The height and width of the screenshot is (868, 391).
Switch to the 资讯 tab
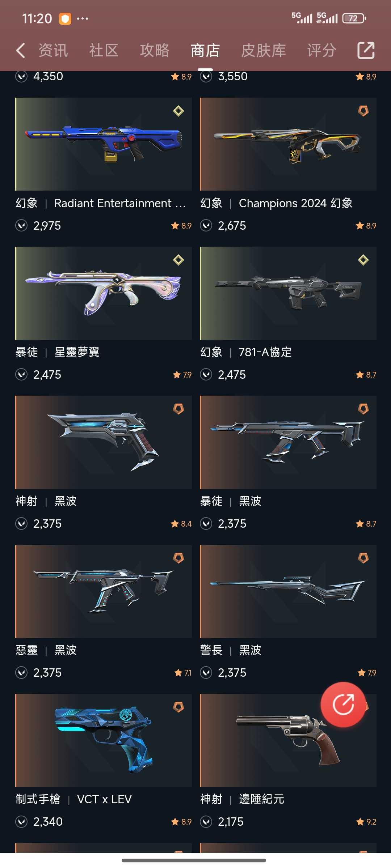[53, 50]
